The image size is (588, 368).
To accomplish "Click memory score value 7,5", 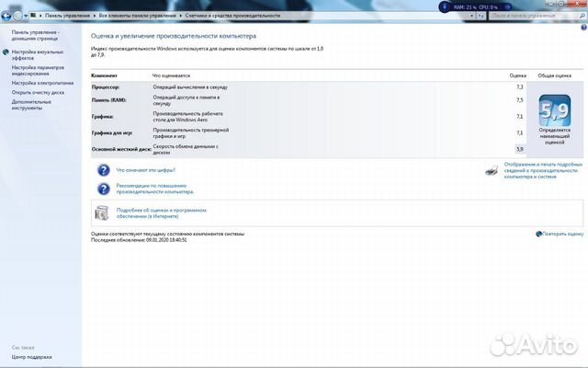I will (519, 100).
